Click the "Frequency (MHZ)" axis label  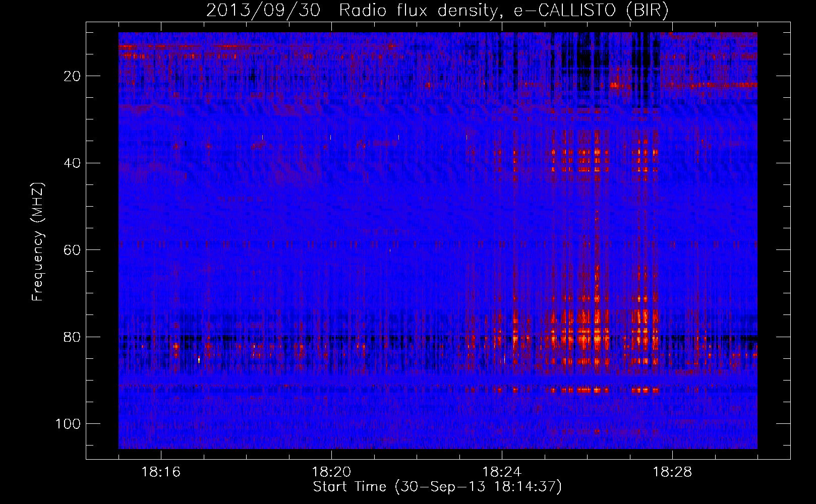click(38, 242)
